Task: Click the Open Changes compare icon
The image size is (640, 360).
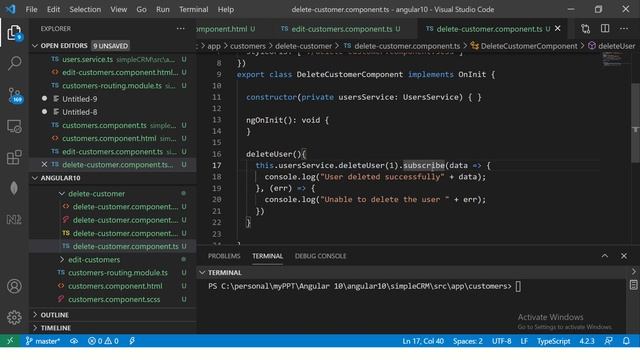Action: pyautogui.click(x=586, y=29)
